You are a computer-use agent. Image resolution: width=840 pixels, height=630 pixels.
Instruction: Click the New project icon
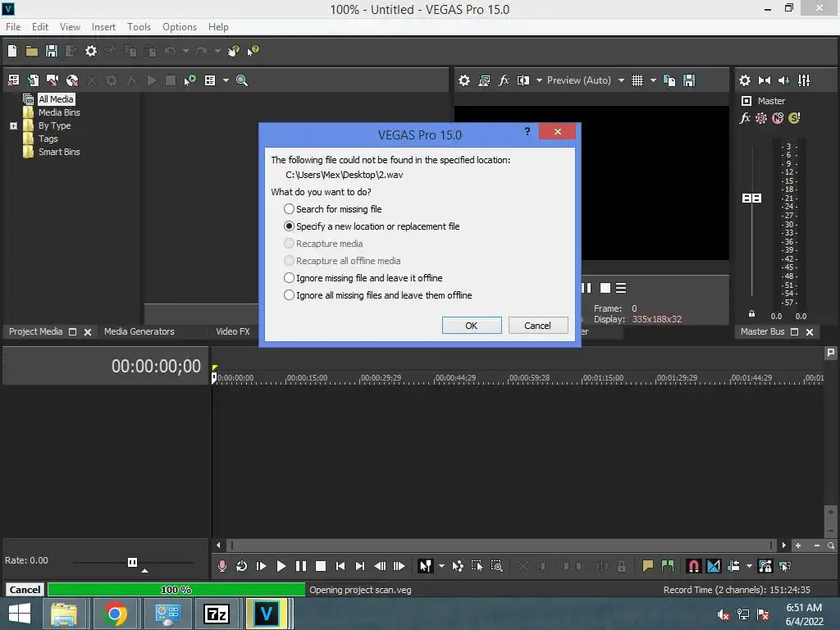12,51
